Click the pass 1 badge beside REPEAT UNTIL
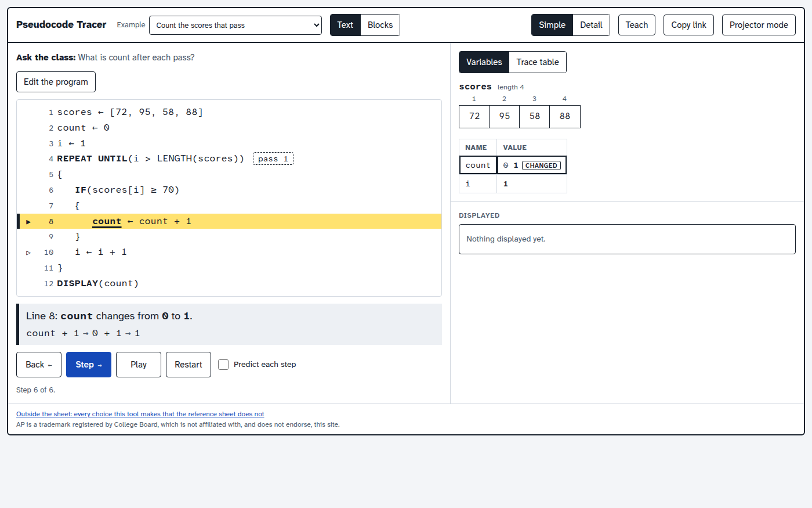Image resolution: width=812 pixels, height=508 pixels. tap(273, 158)
